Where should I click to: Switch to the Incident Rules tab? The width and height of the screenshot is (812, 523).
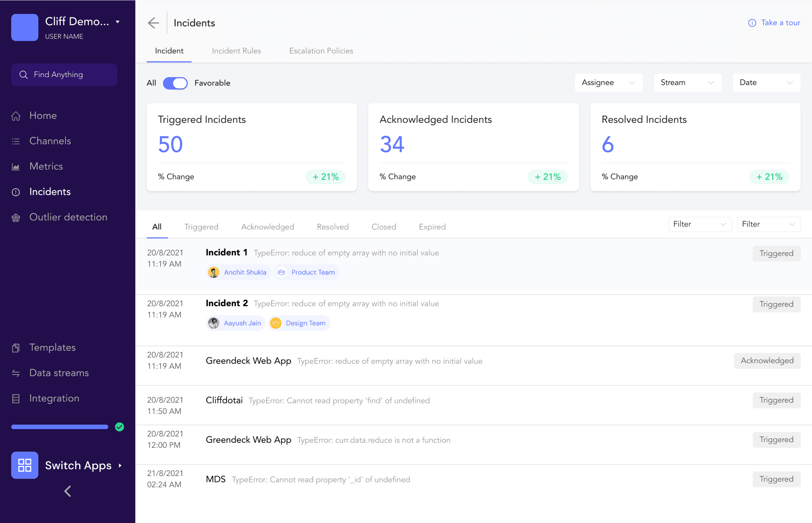[x=236, y=51]
